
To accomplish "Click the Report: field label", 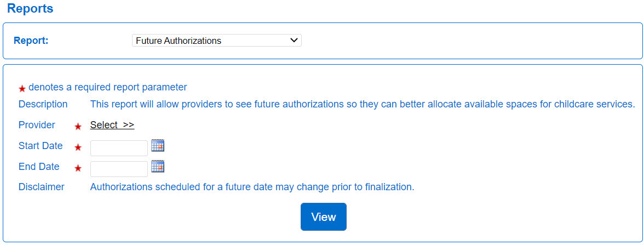I will click(x=31, y=41).
